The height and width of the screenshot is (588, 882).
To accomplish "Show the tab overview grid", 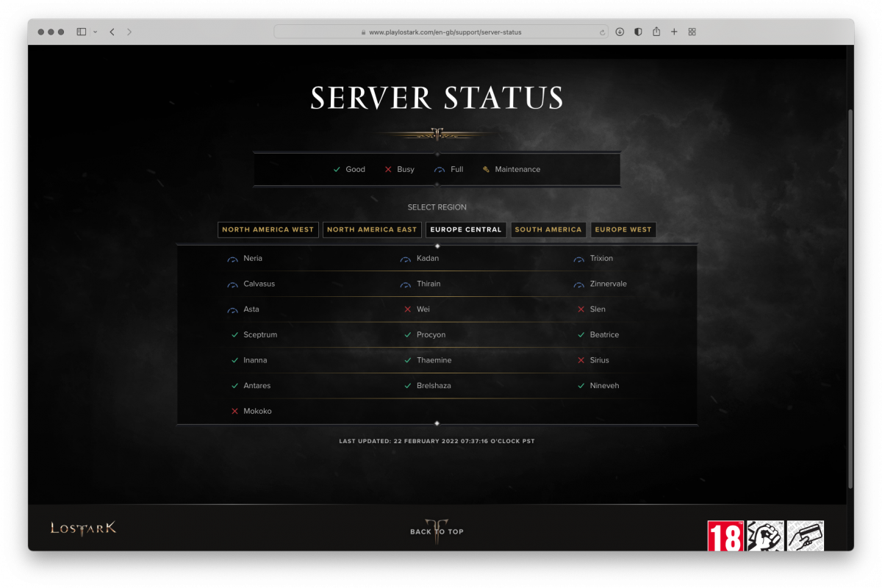I will click(692, 32).
